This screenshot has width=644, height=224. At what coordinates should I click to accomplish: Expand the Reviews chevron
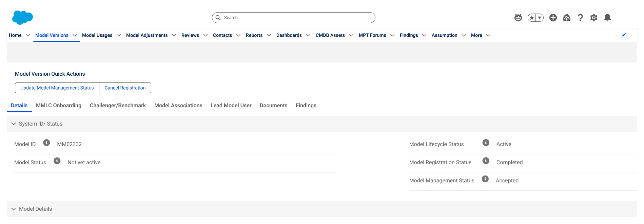206,35
